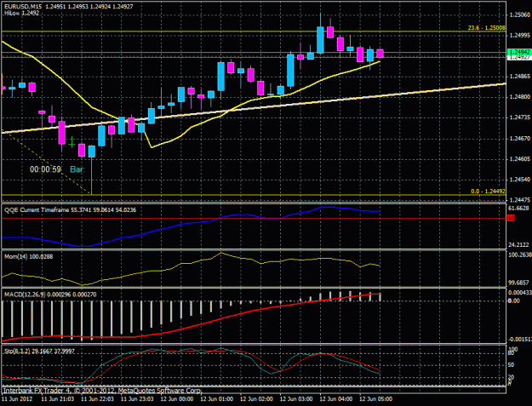Click the 12 Jun 03:00 time label
The image size is (532, 406).
click(x=296, y=399)
